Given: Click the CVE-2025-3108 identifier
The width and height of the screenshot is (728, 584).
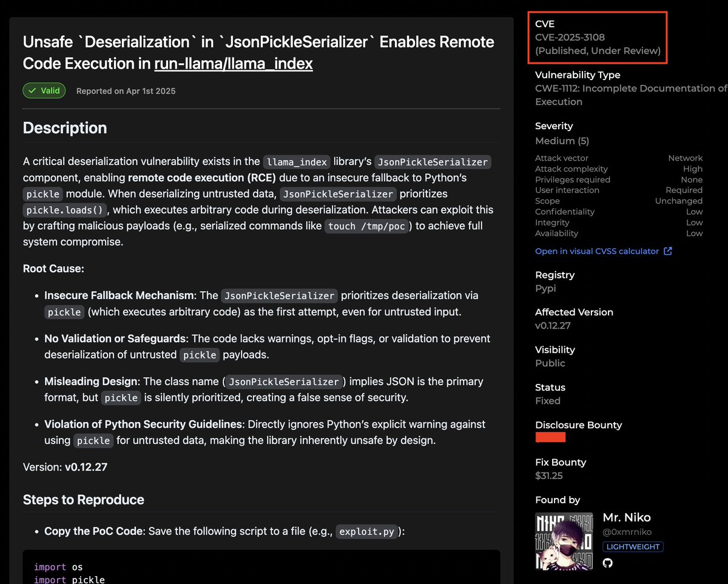Looking at the screenshot, I should click(570, 37).
